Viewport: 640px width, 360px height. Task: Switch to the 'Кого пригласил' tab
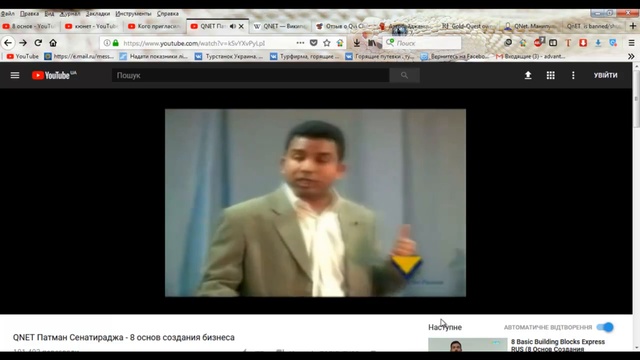pyautogui.click(x=155, y=26)
